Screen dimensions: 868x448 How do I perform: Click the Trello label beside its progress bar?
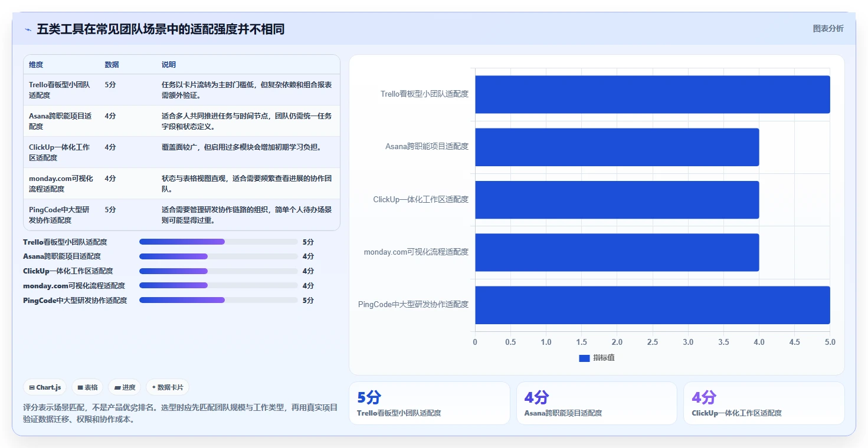click(x=65, y=242)
